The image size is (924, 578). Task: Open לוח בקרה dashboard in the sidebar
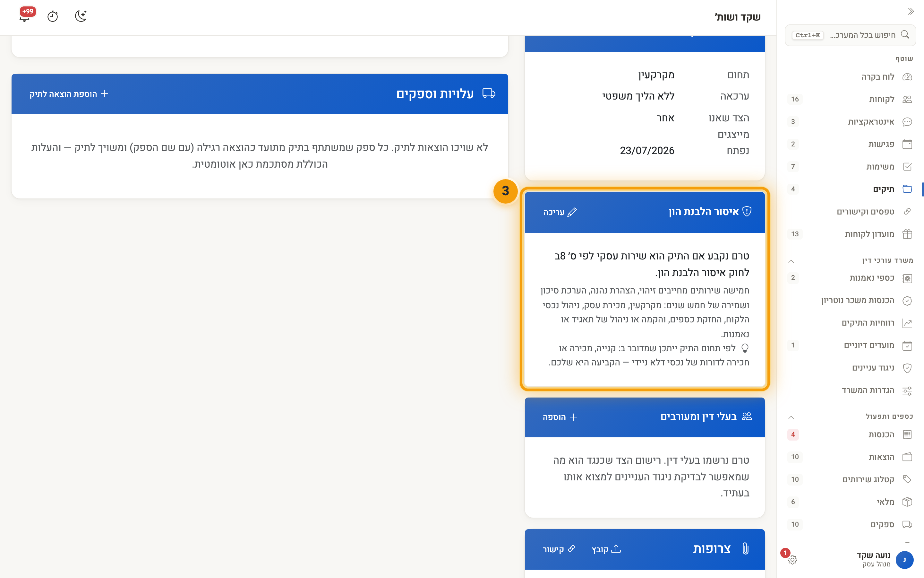[x=850, y=77]
